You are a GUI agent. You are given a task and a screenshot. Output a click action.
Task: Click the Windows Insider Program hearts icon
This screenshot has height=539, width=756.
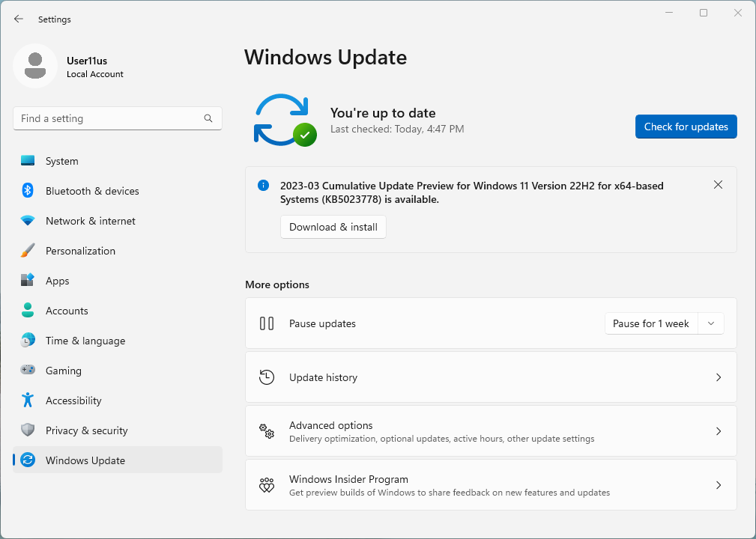[267, 485]
